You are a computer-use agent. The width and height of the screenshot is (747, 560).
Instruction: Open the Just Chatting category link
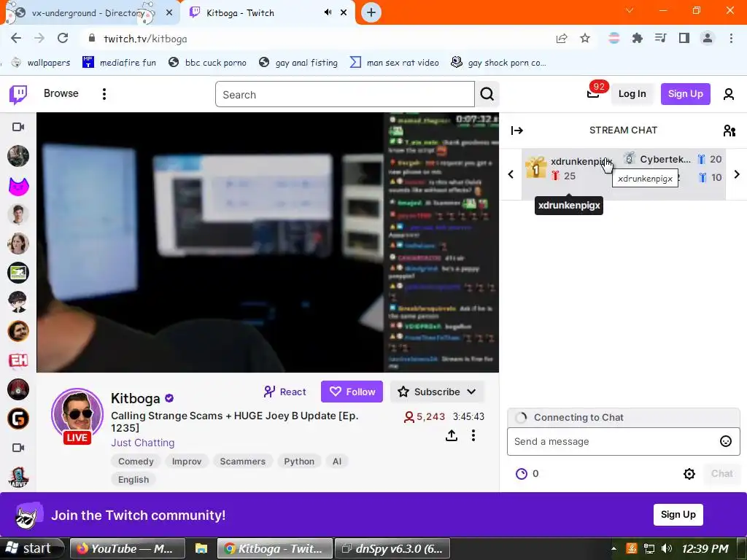tap(142, 443)
